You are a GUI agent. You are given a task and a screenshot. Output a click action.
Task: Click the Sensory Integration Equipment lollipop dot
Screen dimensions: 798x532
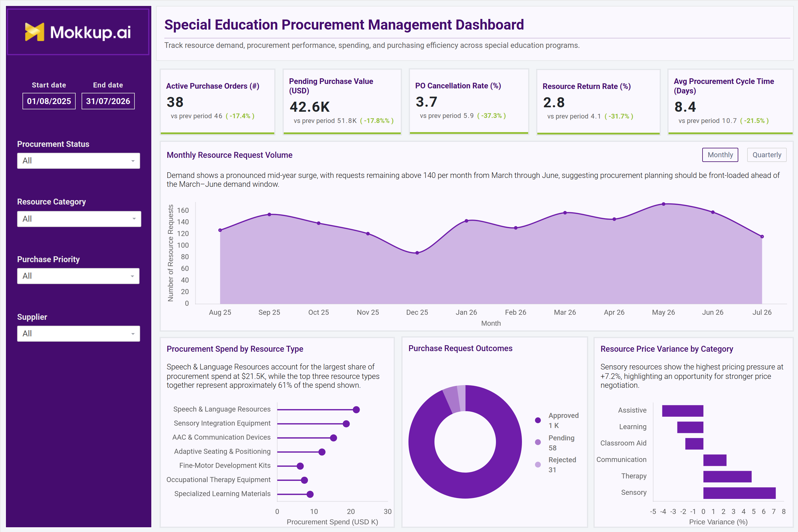346,424
